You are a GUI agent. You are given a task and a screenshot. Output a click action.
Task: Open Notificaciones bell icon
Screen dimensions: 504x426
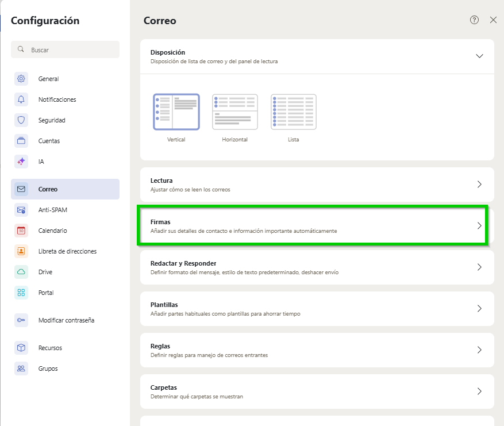click(x=21, y=99)
